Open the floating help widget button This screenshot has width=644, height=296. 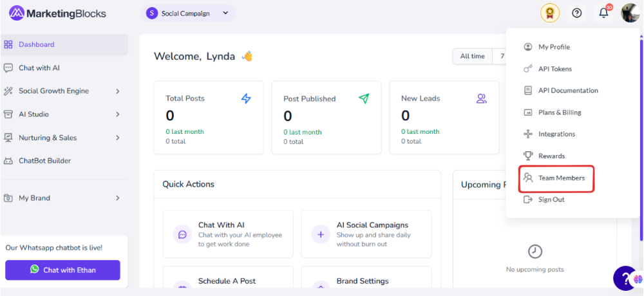tap(625, 278)
